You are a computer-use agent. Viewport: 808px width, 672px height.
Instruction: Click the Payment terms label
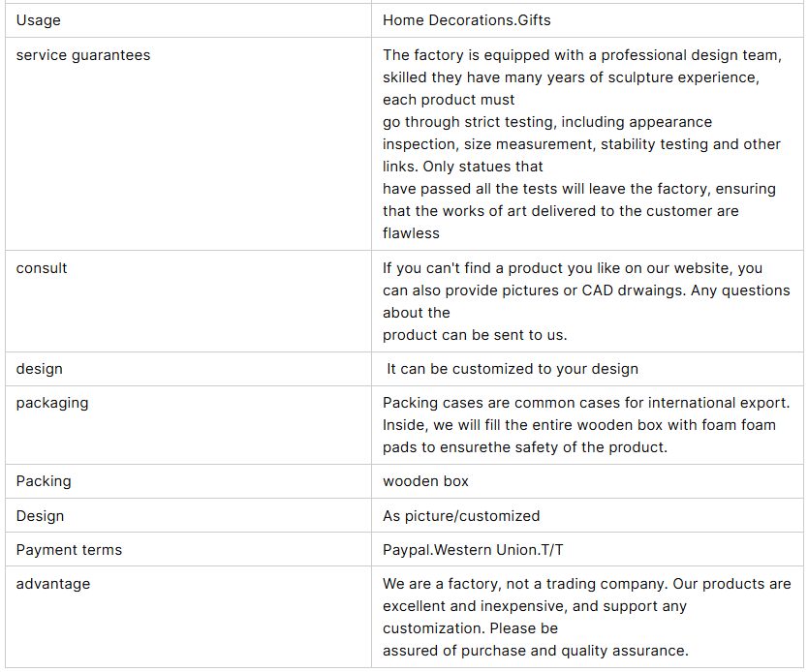click(69, 550)
